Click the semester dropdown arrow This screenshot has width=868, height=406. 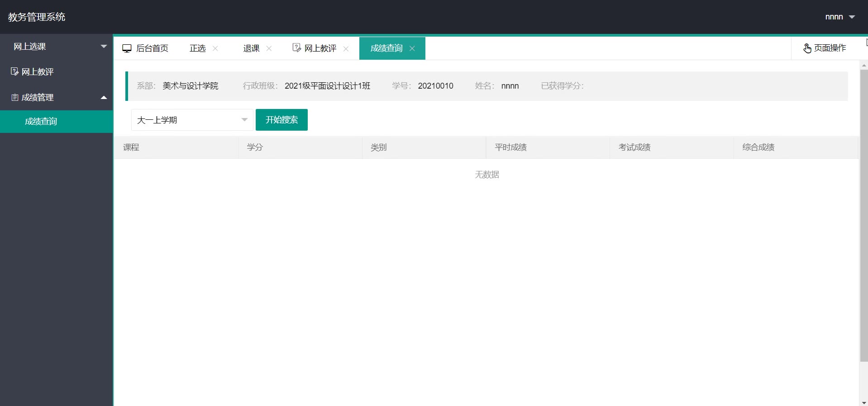point(244,120)
